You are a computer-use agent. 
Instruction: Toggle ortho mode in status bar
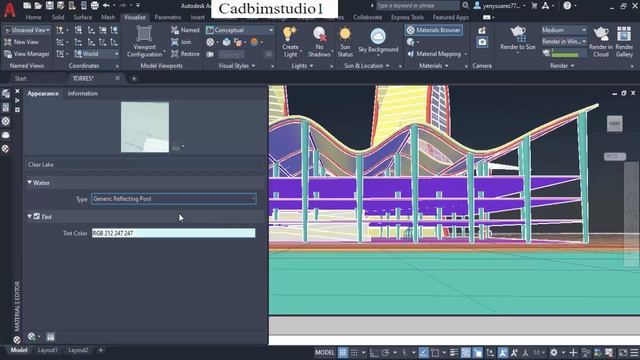(x=373, y=352)
